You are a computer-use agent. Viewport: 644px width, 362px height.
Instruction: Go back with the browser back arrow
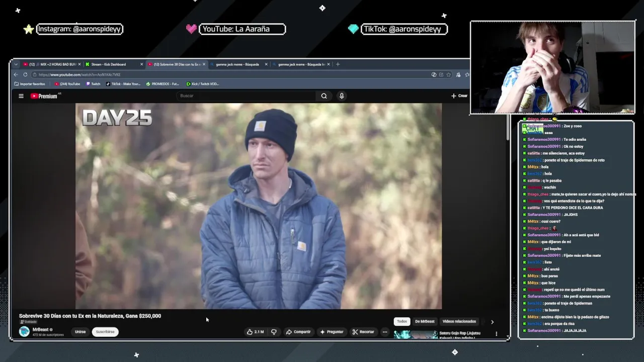click(x=16, y=74)
